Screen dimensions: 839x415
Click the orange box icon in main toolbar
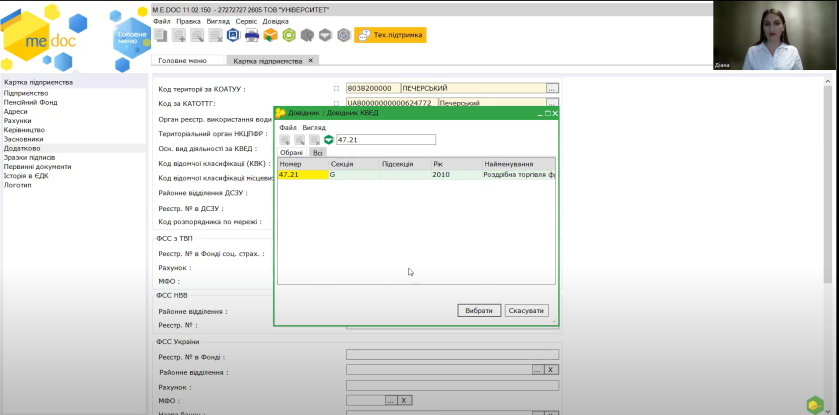(x=270, y=35)
